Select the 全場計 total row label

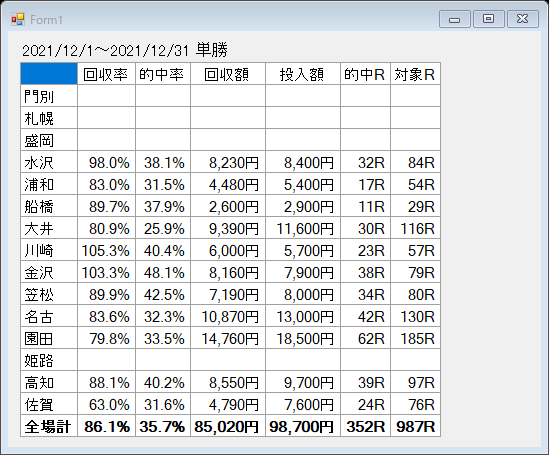pos(49,426)
